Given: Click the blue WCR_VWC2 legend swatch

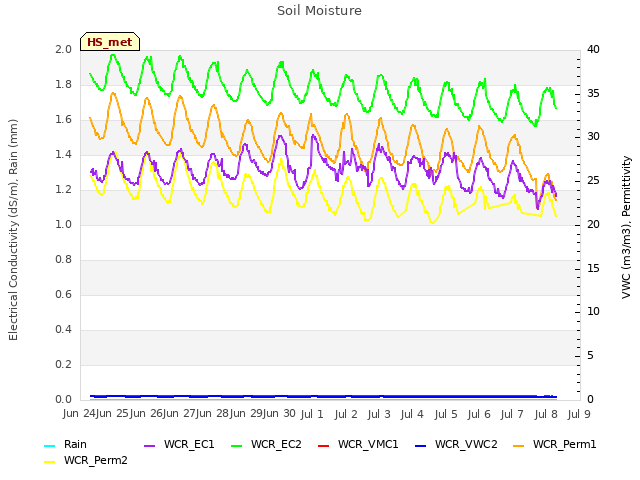Looking at the screenshot, I should point(420,445).
